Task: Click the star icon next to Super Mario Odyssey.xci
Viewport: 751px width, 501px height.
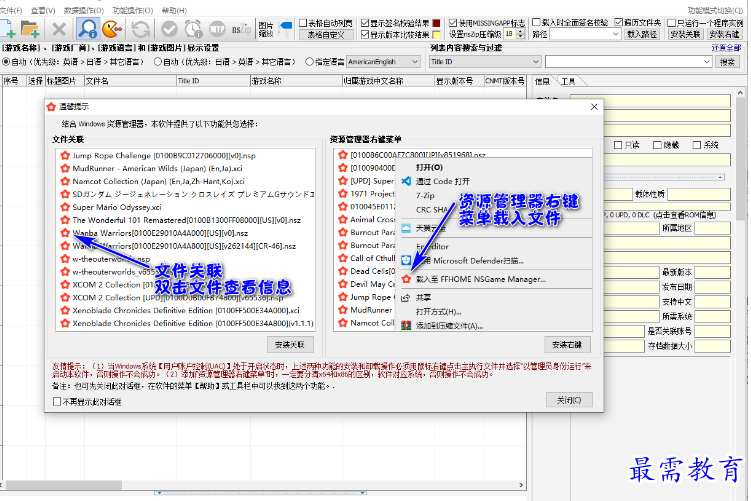Action: coord(65,207)
